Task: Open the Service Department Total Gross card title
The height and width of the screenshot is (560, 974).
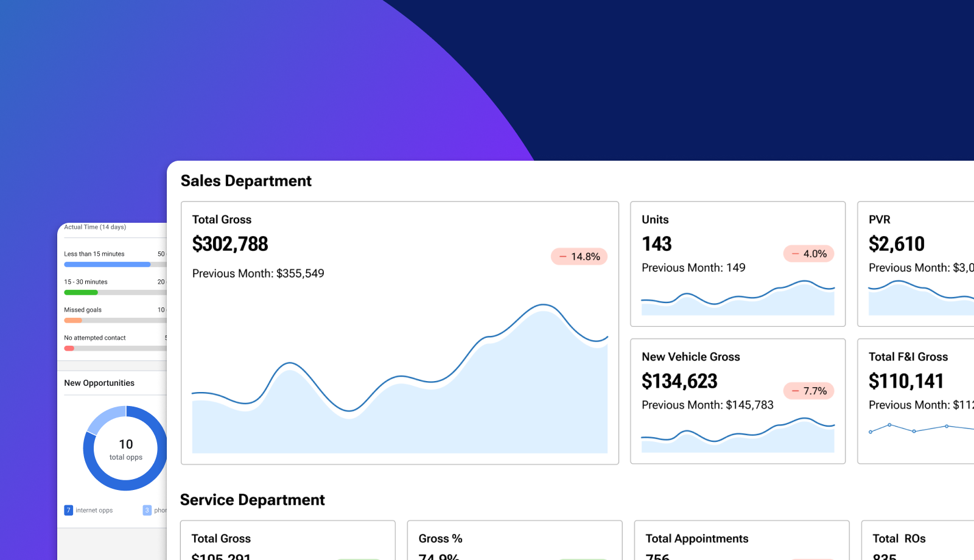Action: coord(221,539)
